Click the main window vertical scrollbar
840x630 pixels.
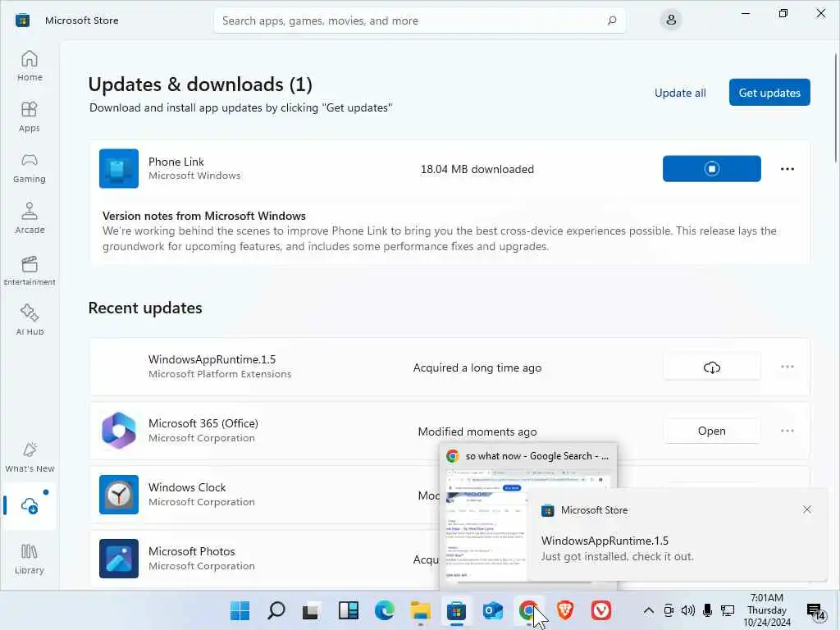(x=836, y=107)
